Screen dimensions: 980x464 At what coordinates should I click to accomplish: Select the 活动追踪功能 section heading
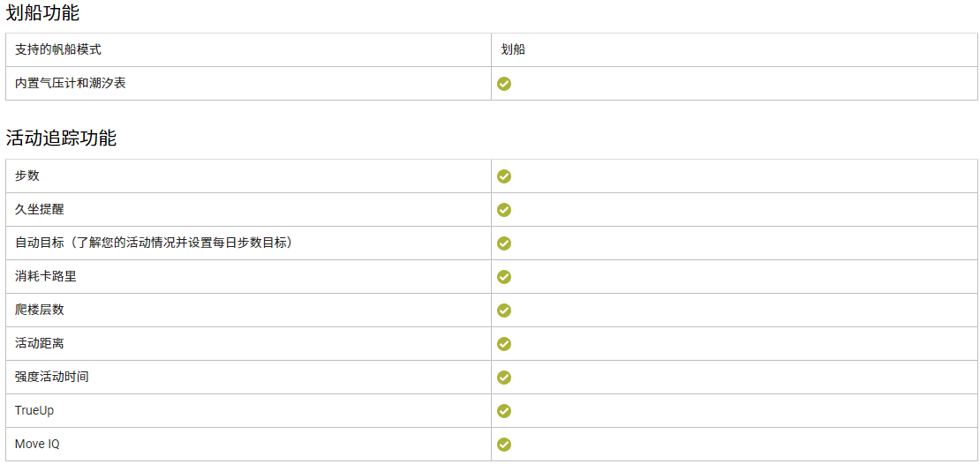[x=61, y=138]
